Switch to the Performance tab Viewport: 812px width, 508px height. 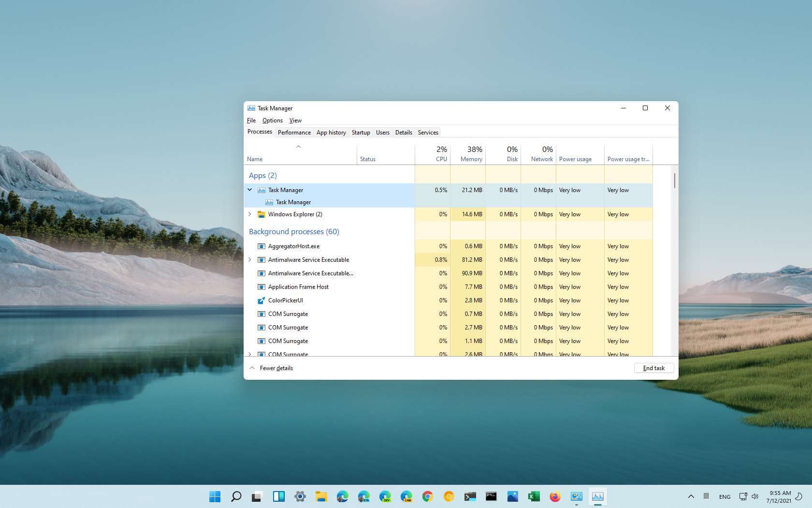294,132
